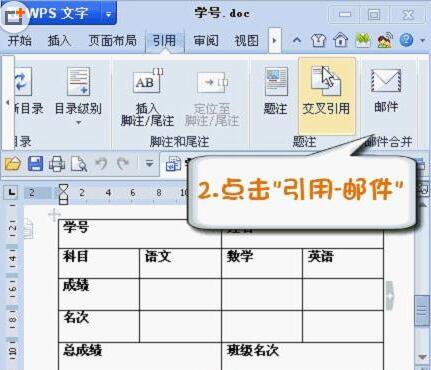Image resolution: width=431 pixels, height=370 pixels.
Task: Click the 英语 table cell
Action: [343, 263]
